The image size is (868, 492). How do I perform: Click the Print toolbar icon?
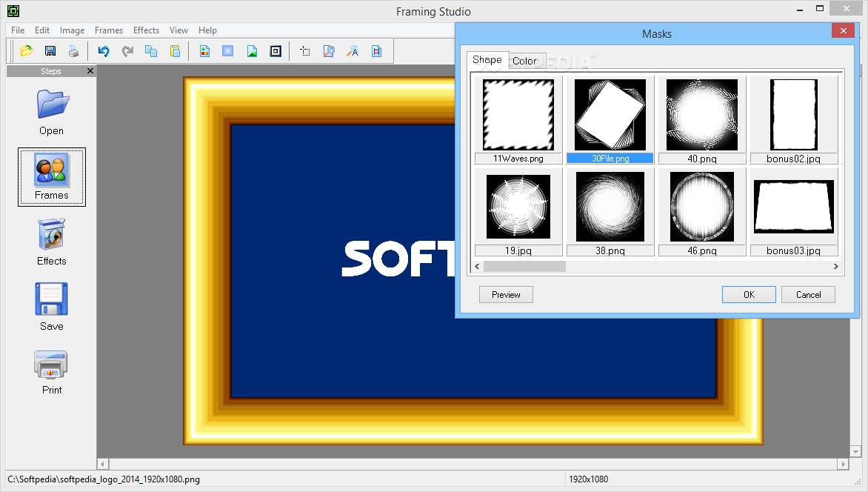[73, 52]
